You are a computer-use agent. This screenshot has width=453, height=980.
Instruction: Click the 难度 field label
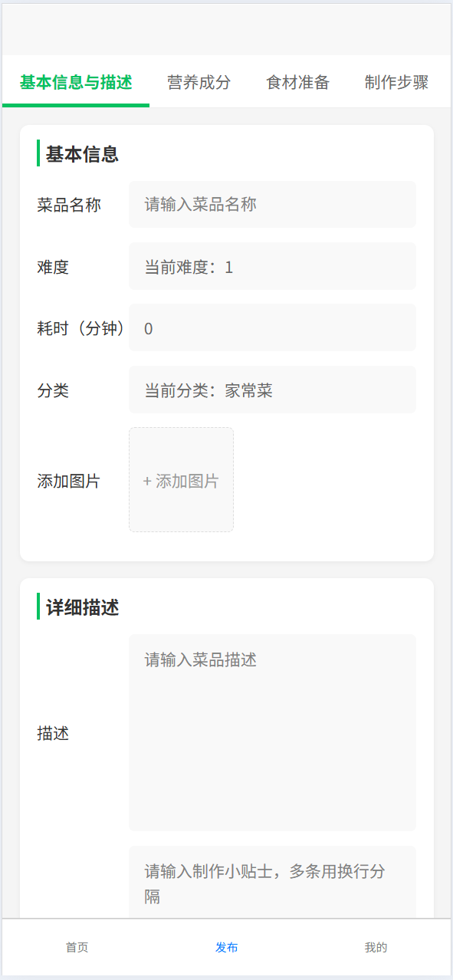[x=53, y=267]
